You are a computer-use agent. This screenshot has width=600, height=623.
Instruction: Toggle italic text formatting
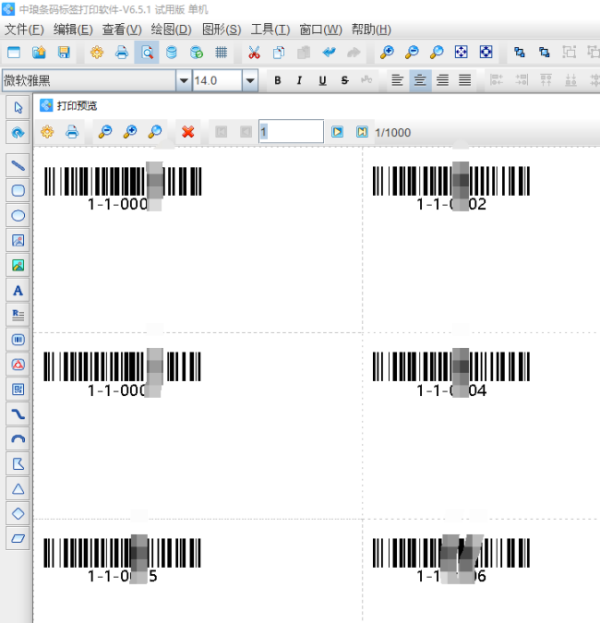click(299, 80)
